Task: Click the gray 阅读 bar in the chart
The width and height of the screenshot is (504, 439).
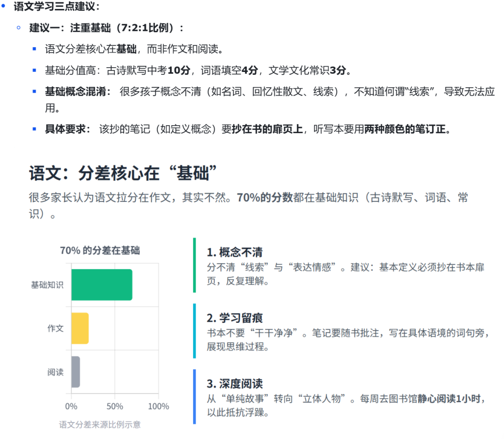Action: (x=75, y=372)
